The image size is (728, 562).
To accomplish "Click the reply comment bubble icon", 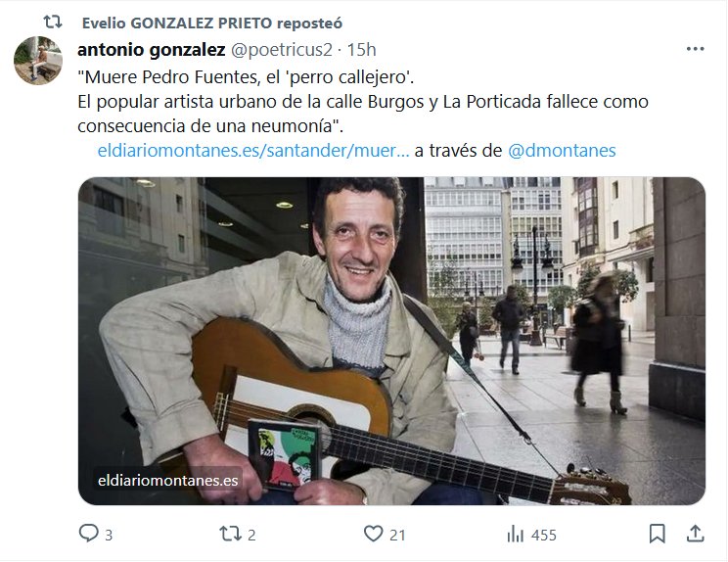I will point(89,534).
